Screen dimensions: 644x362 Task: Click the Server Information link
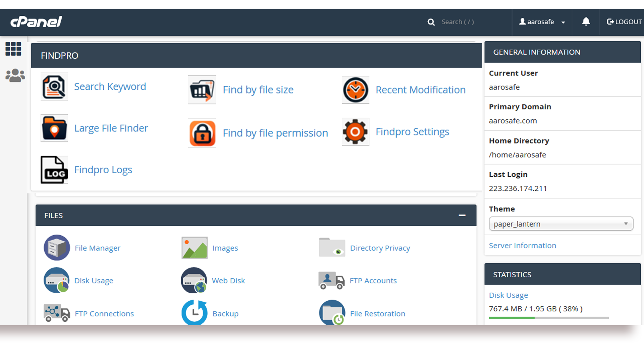(x=523, y=246)
